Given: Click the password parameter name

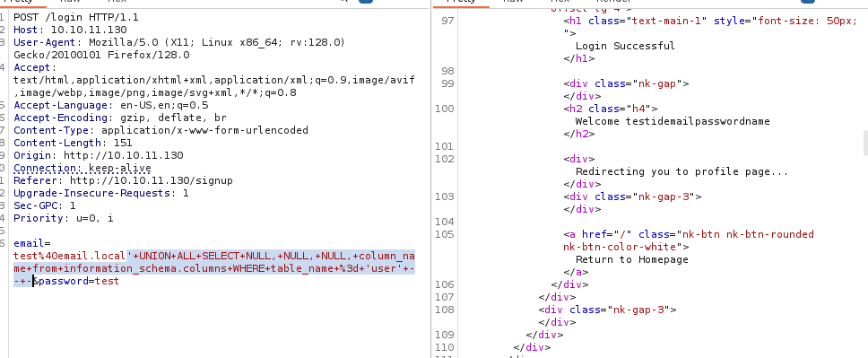Looking at the screenshot, I should point(64,281).
